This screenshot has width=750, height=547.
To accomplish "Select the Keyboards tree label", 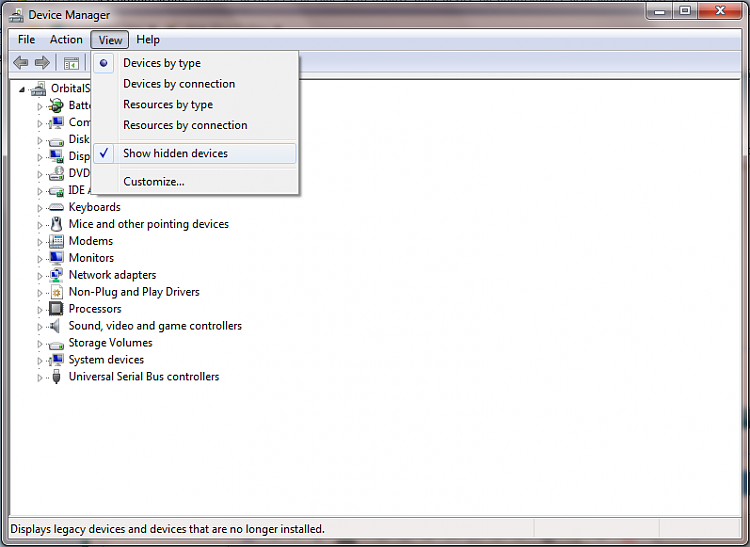I will [95, 207].
